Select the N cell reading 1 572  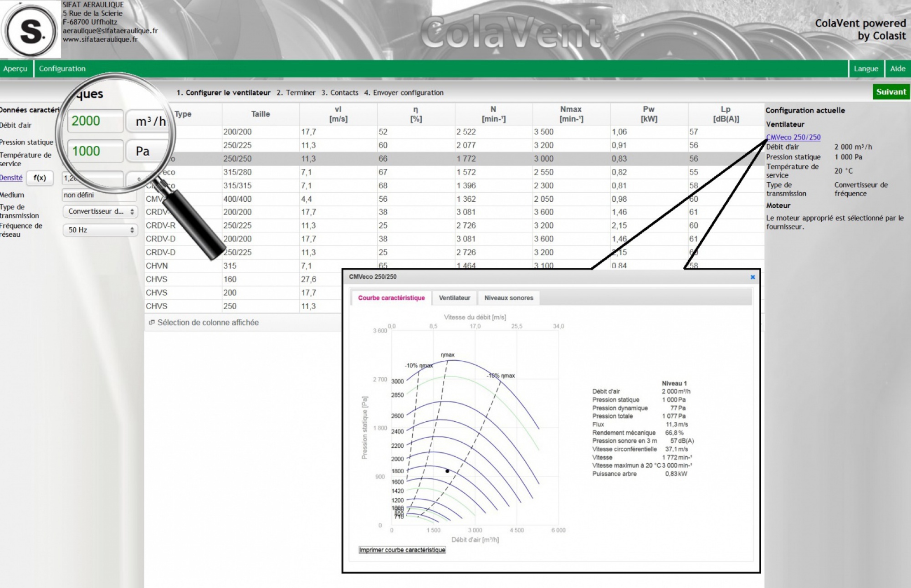tap(493, 172)
